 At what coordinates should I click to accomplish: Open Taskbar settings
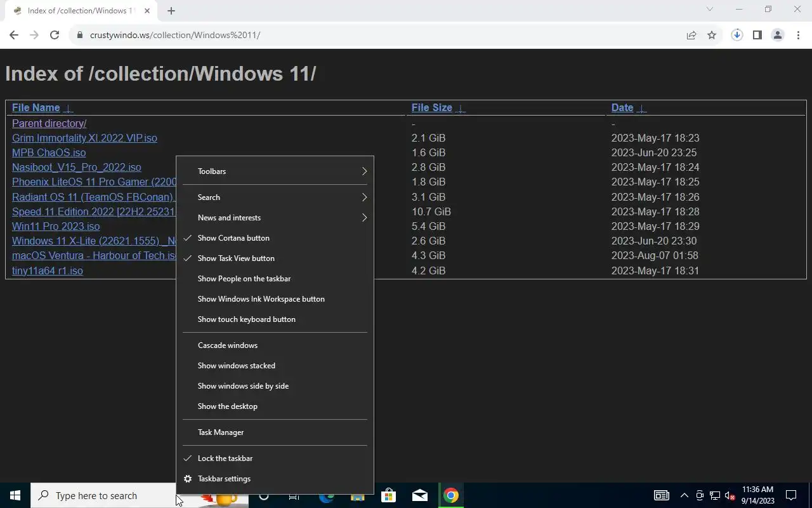pos(275,479)
